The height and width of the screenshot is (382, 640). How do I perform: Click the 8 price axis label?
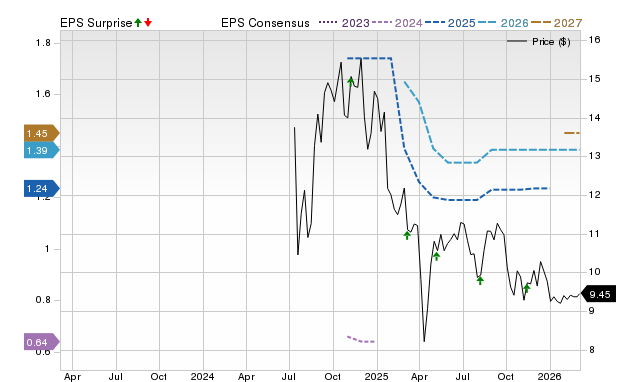point(591,349)
